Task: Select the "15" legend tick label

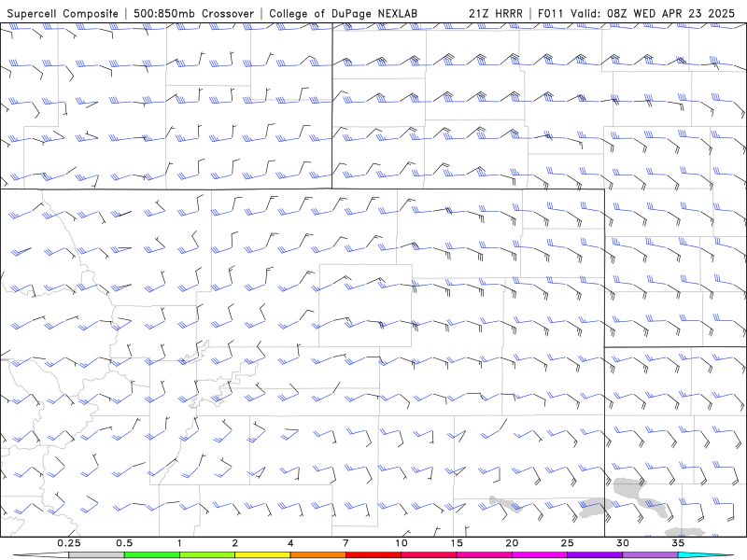Action: [x=457, y=543]
